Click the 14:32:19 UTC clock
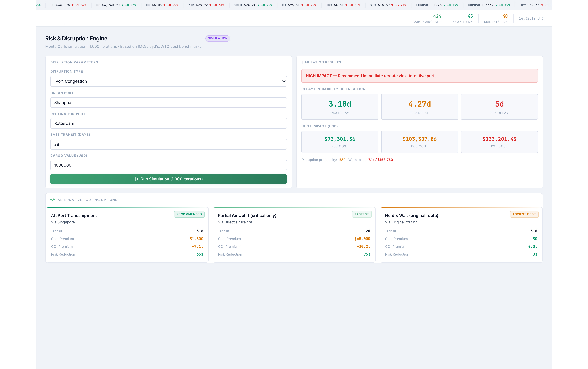588x369 pixels. [x=531, y=19]
